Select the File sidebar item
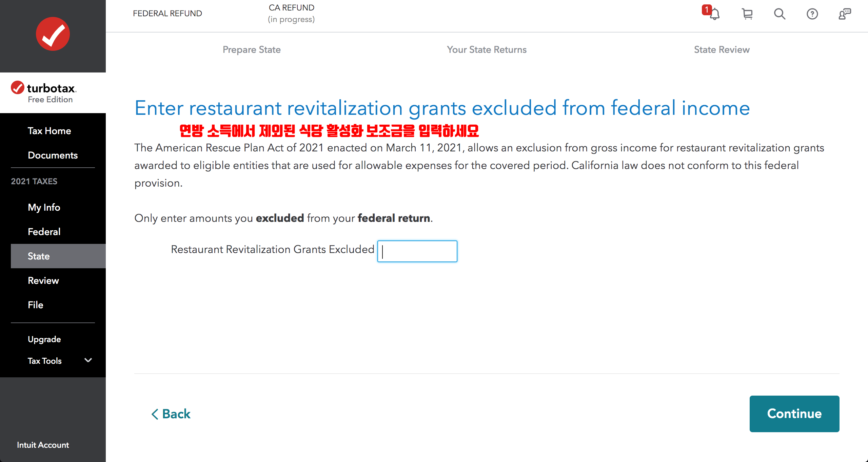The width and height of the screenshot is (868, 462). coord(35,305)
